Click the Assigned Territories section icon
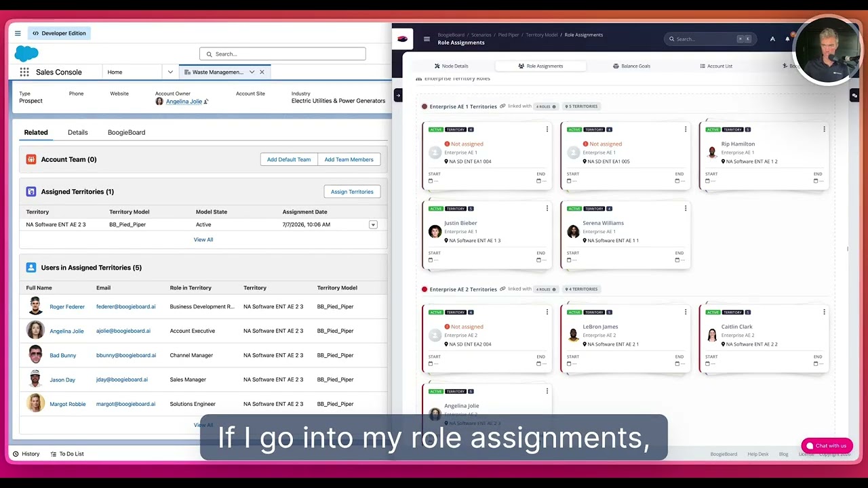This screenshot has height=488, width=868. point(31,192)
